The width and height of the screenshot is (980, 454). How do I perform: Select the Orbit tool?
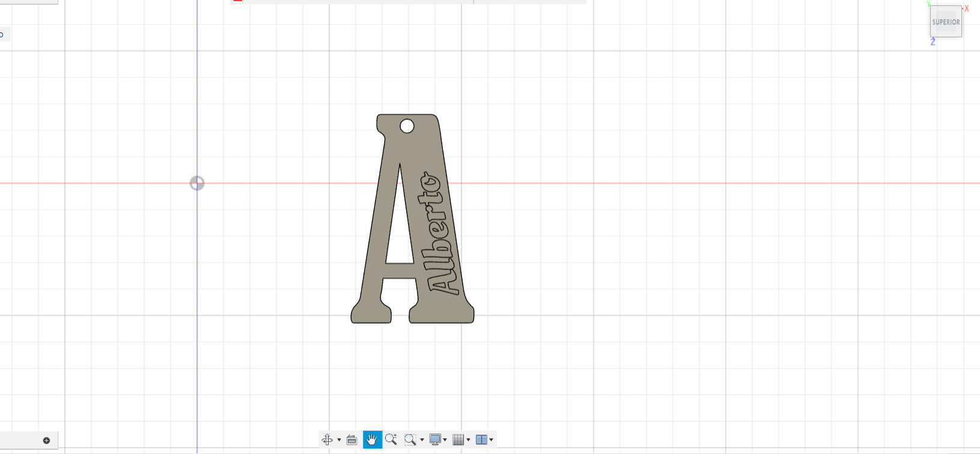(327, 440)
